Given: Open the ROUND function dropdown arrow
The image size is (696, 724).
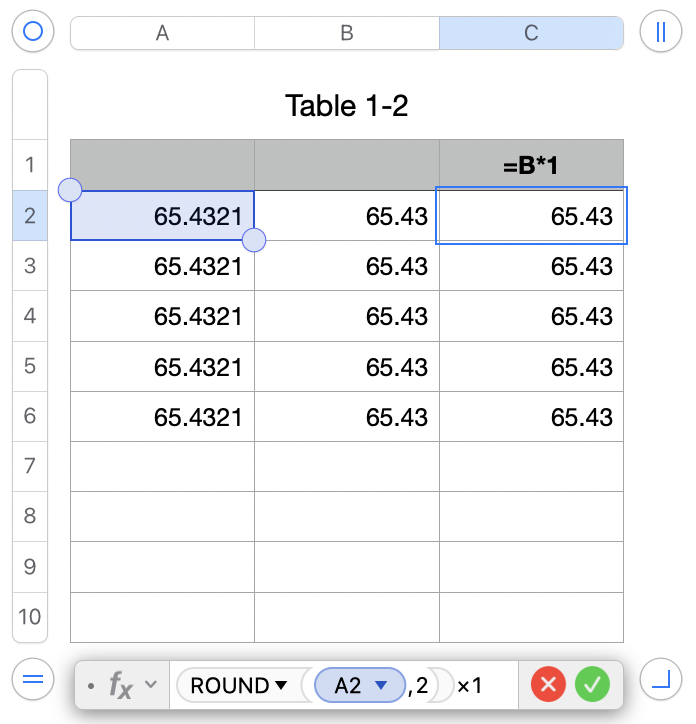Looking at the screenshot, I should pyautogui.click(x=281, y=686).
